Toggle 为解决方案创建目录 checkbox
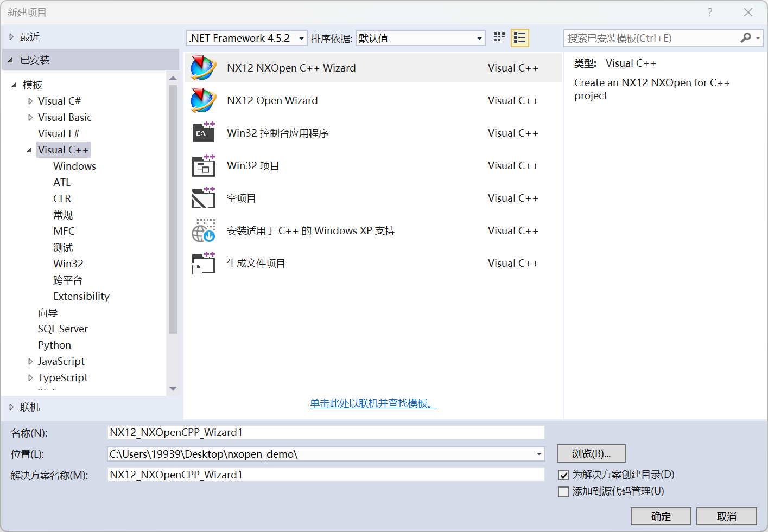This screenshot has width=768, height=532. pyautogui.click(x=563, y=475)
